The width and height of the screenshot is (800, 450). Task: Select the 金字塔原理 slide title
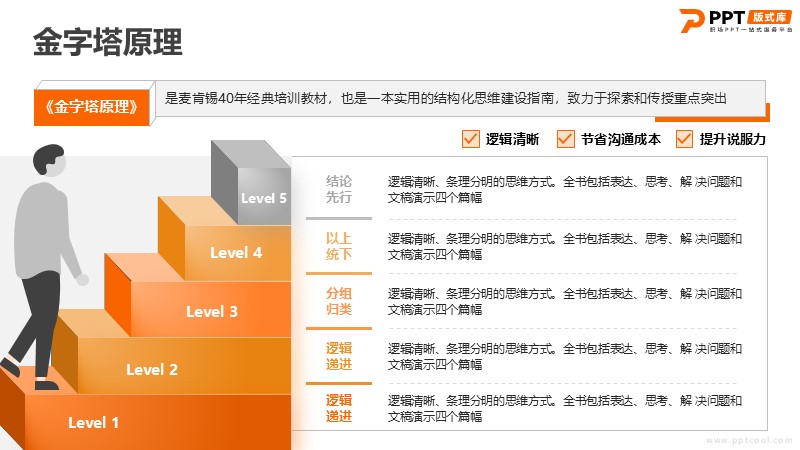pos(108,42)
